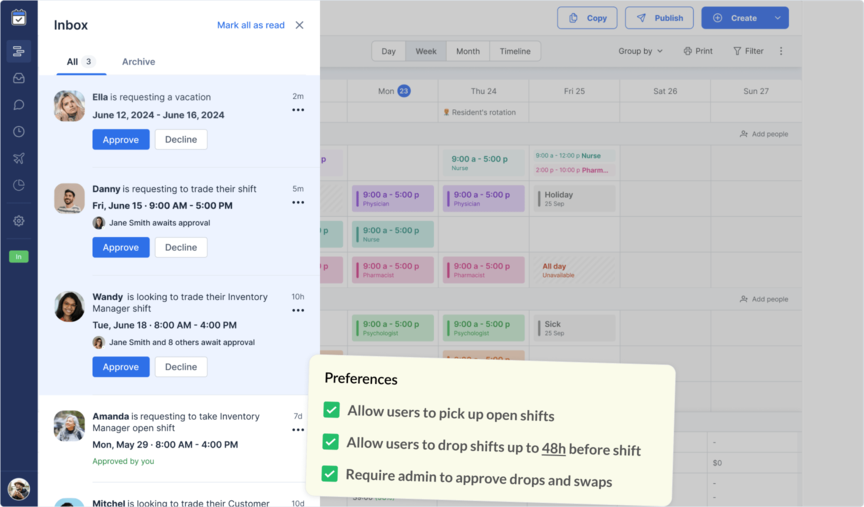Viewport: 864px width, 507px height.
Task: Uncheck Allow users to pick up open shifts
Action: pyautogui.click(x=332, y=410)
